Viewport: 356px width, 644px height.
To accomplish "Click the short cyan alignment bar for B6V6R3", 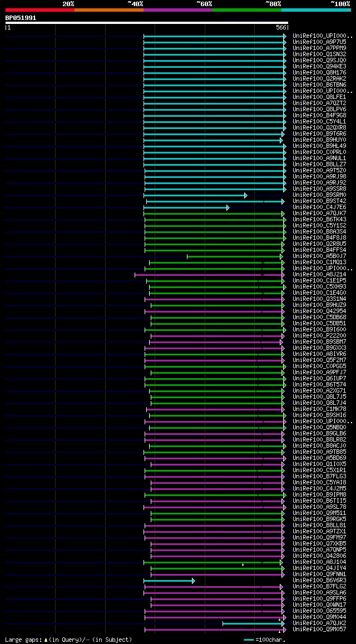I will [169, 581].
